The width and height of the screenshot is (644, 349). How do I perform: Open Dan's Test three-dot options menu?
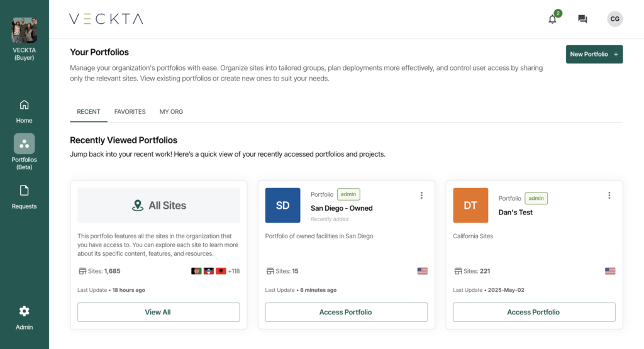pos(609,196)
